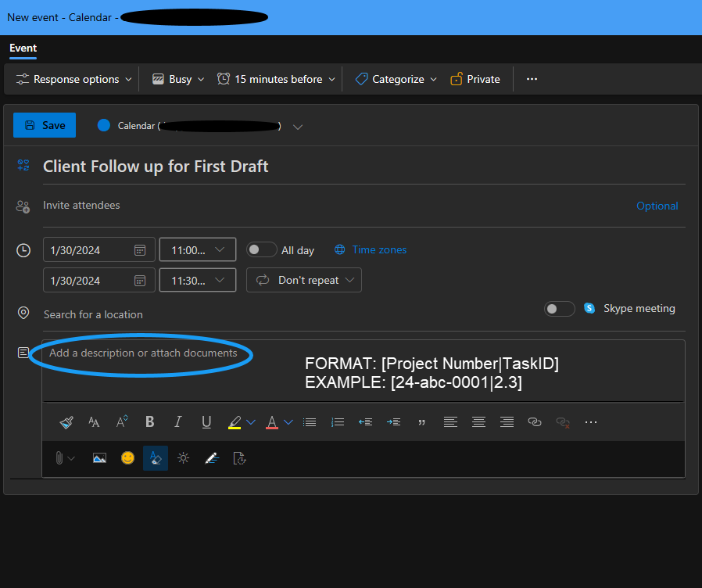Screen dimensions: 702x588
Task: Open the start date calendar picker icon
Action: click(140, 250)
